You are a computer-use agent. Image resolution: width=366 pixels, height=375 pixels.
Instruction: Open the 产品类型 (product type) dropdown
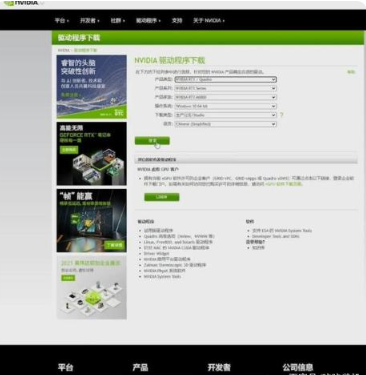click(226, 80)
